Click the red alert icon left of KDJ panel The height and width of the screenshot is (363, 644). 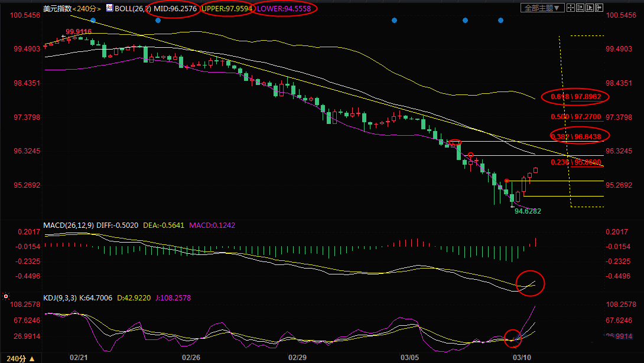coord(6,296)
